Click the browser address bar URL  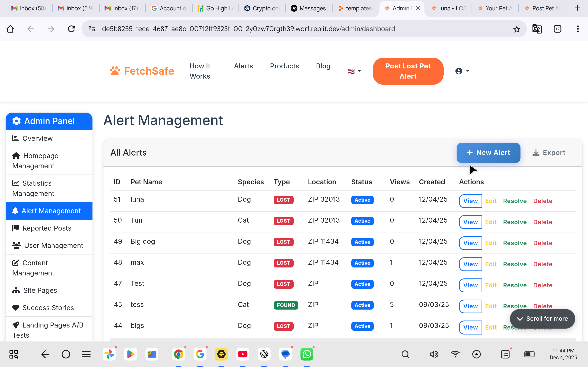click(x=248, y=29)
